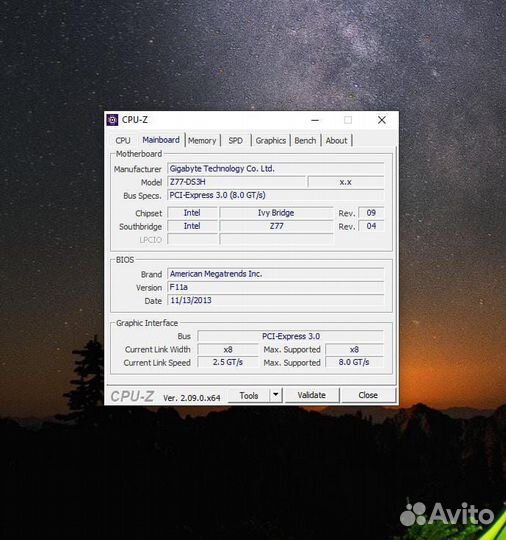Click the Validate button
The width and height of the screenshot is (506, 540).
pyautogui.click(x=312, y=395)
